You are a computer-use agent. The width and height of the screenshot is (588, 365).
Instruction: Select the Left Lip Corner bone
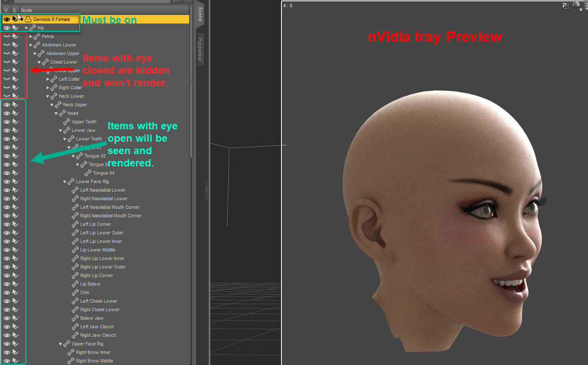(x=95, y=224)
